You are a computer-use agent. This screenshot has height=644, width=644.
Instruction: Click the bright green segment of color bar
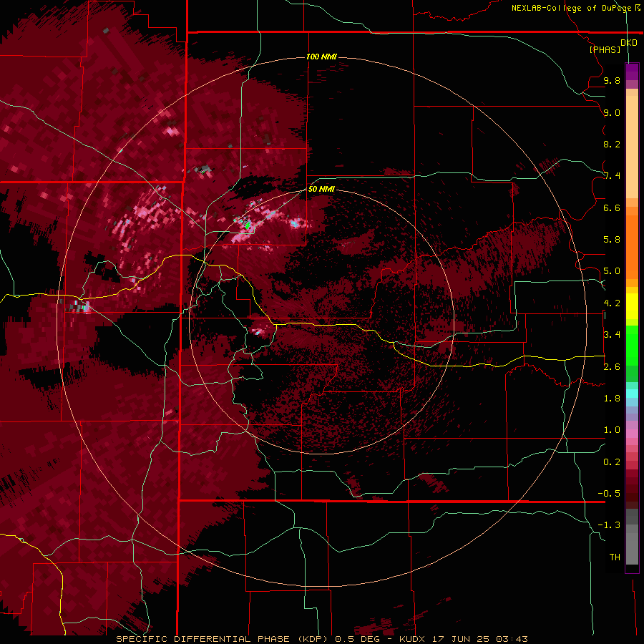[632, 346]
